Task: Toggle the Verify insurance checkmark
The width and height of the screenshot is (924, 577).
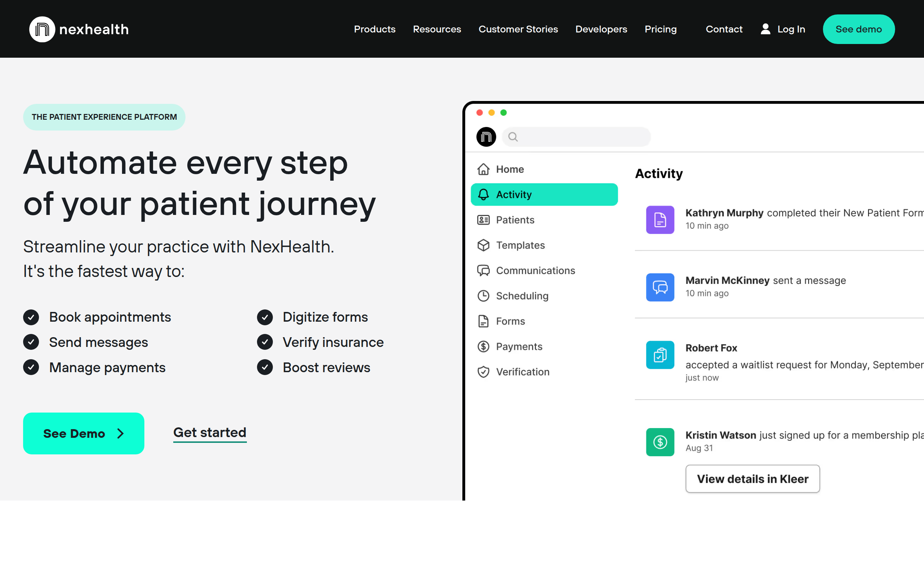Action: coord(265,342)
